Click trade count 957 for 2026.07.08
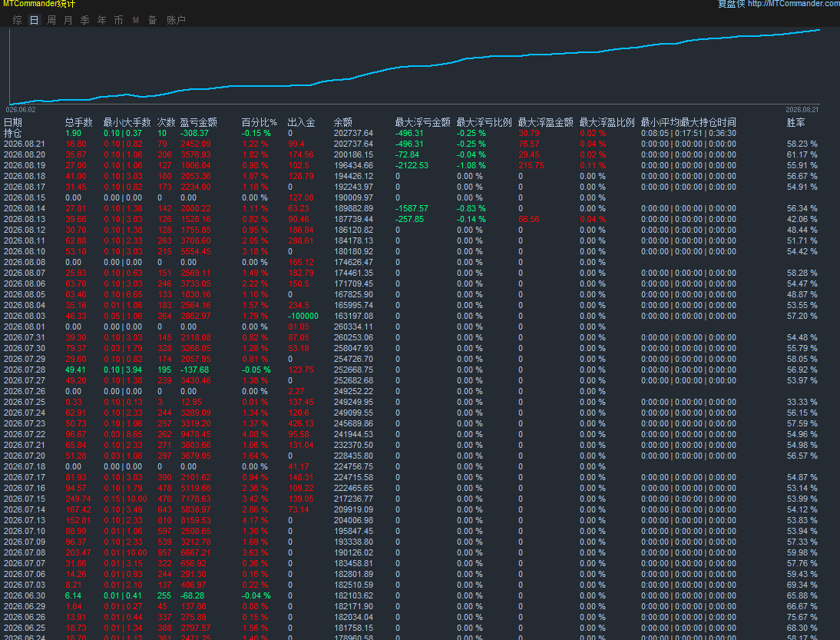 (164, 552)
